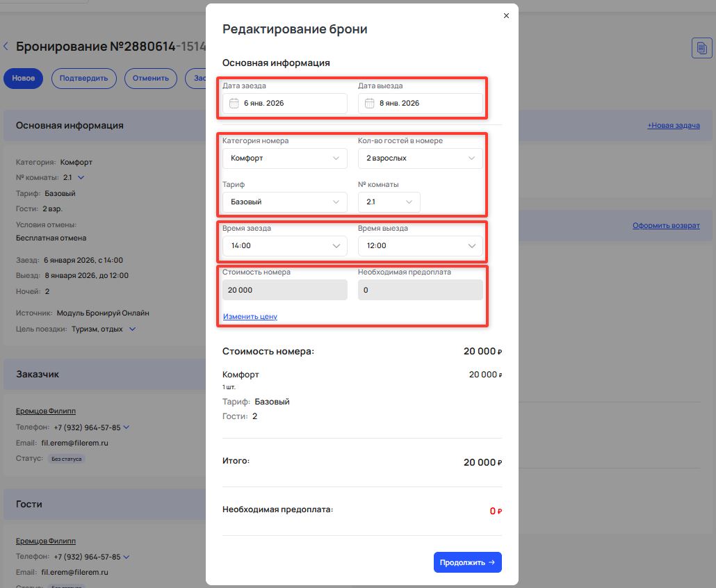Open the Кол-во гостей в номере dropdown
Screen dimensions: 716x588
pyautogui.click(x=420, y=158)
